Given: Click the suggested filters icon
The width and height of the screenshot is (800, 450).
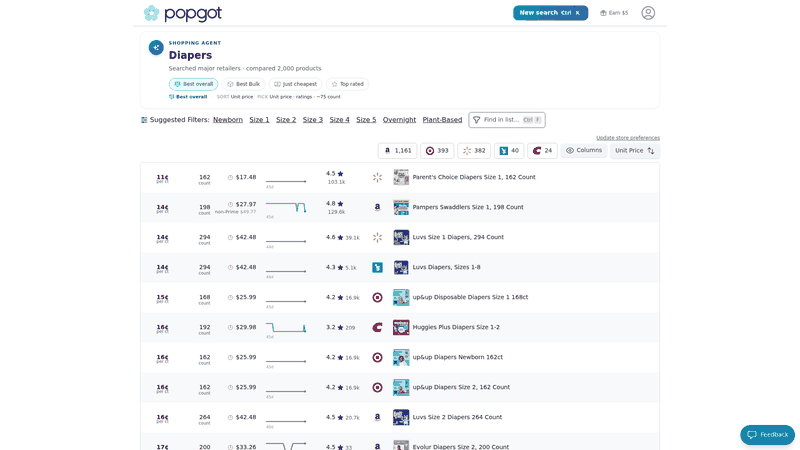Looking at the screenshot, I should [144, 120].
